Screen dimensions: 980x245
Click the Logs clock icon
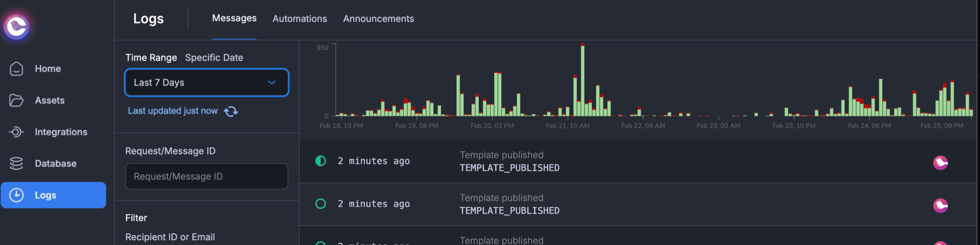pos(17,195)
